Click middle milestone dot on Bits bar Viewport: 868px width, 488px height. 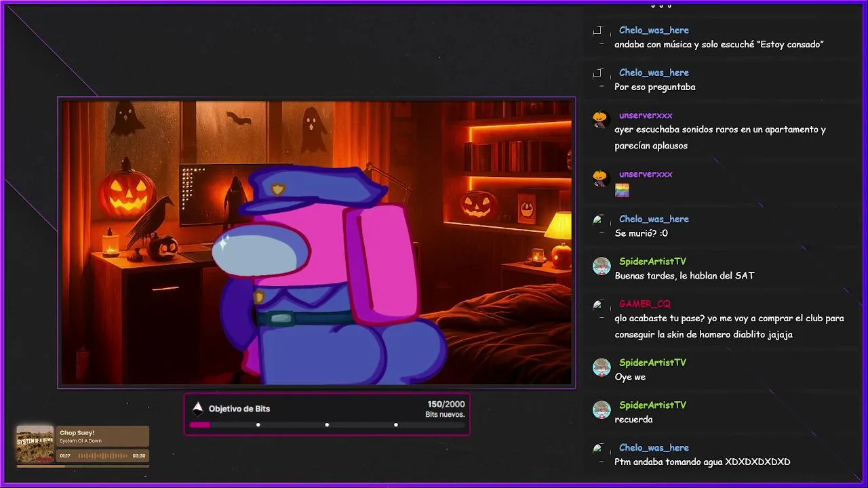pyautogui.click(x=327, y=425)
